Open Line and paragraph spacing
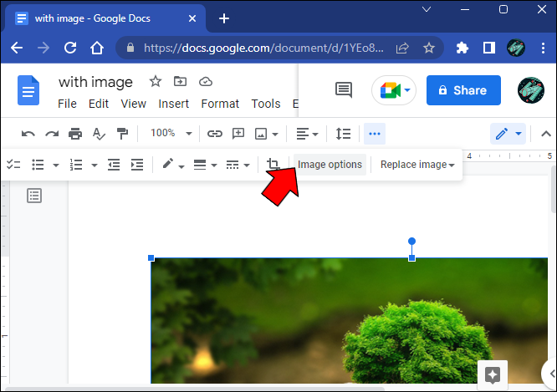 click(x=343, y=134)
